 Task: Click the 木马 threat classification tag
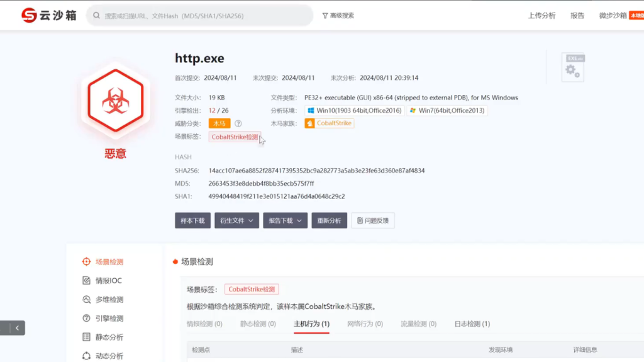pyautogui.click(x=219, y=123)
